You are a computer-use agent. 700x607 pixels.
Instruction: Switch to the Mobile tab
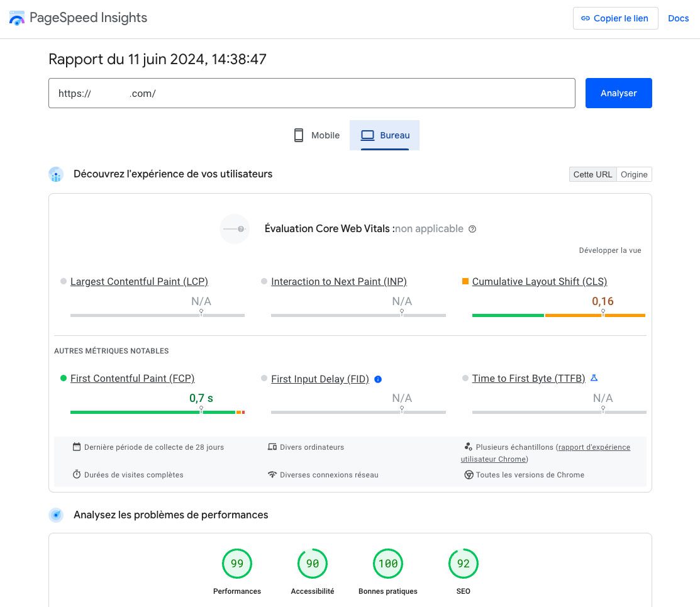pyautogui.click(x=316, y=135)
